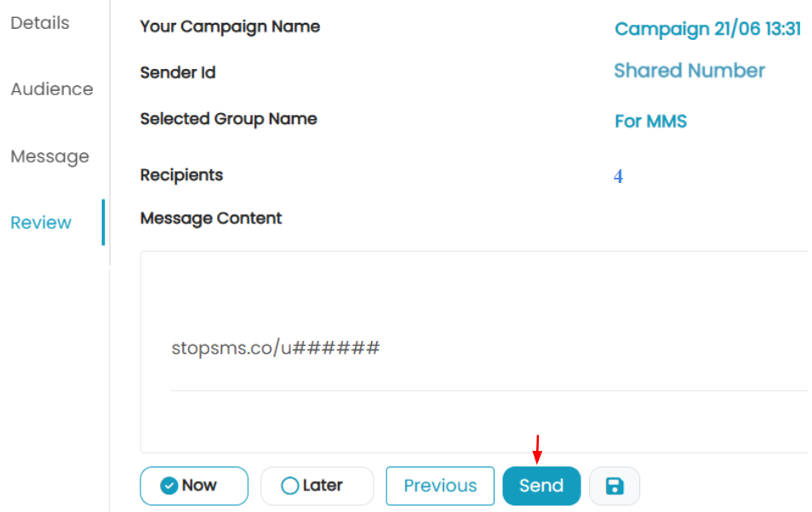
Task: Choose the Later scheduling option
Action: click(x=317, y=486)
